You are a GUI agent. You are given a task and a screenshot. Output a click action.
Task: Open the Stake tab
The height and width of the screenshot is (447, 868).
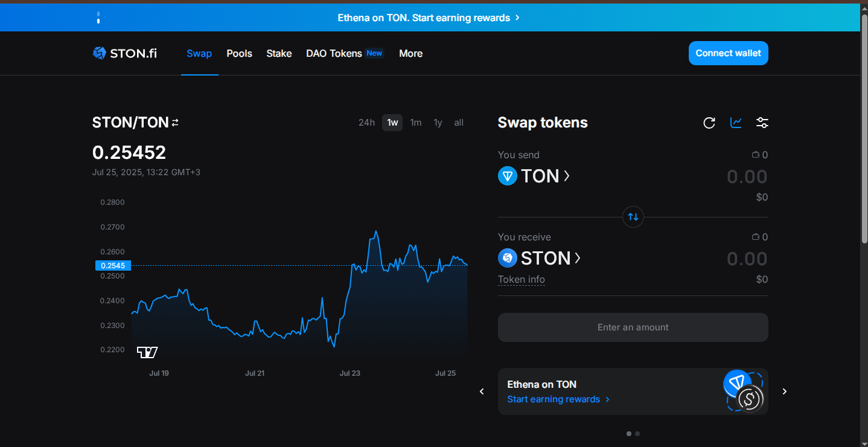point(279,53)
